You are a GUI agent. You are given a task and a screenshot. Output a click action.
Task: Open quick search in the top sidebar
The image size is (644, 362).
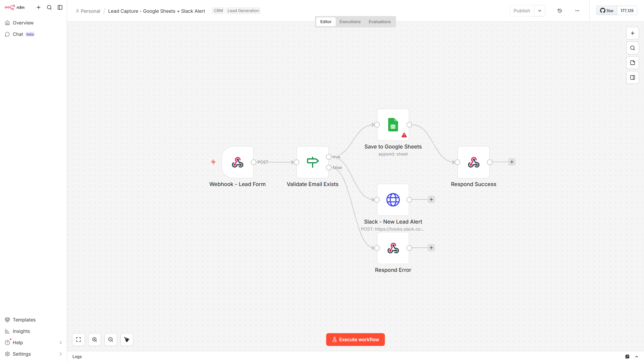coord(49,7)
